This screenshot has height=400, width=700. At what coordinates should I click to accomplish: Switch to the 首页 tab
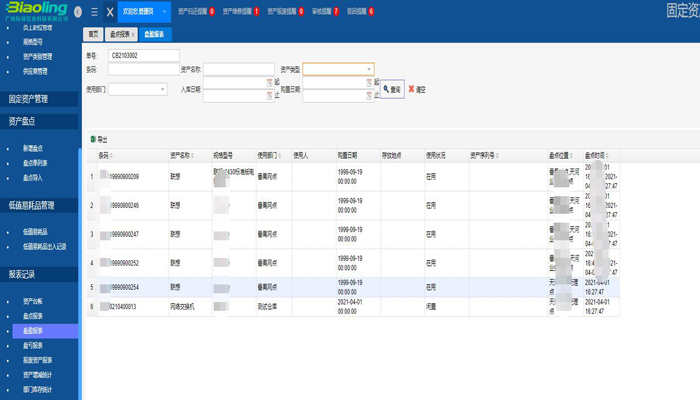(x=93, y=33)
